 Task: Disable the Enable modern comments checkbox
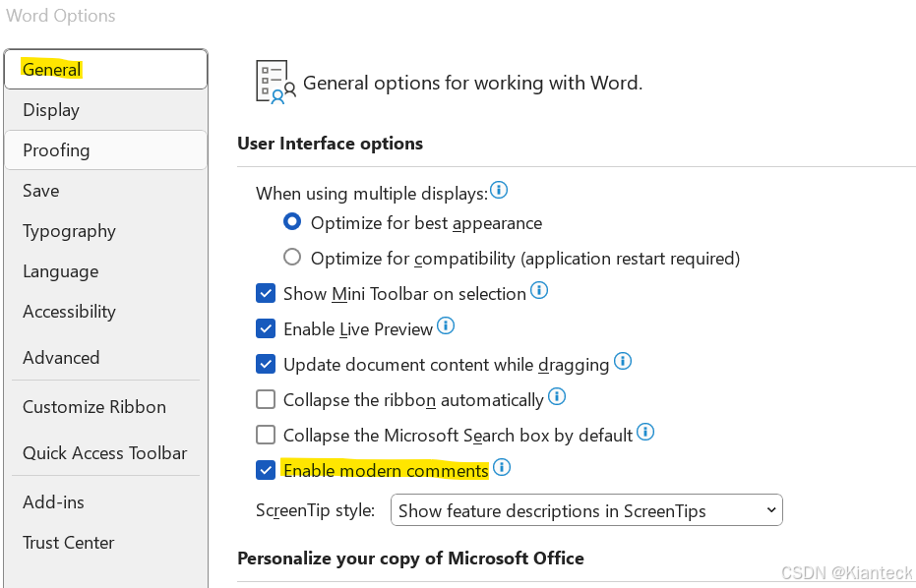click(x=266, y=470)
